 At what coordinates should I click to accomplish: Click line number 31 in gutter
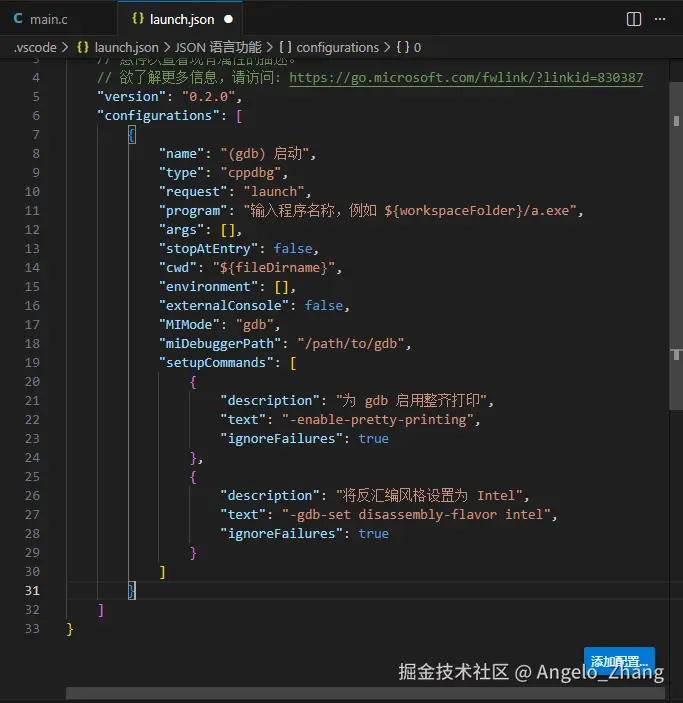32,590
